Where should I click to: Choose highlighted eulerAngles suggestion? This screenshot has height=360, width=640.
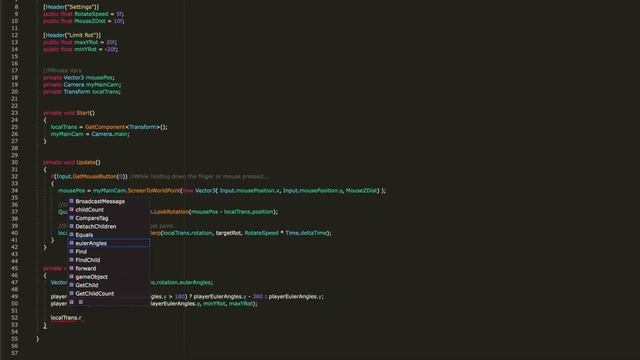click(x=109, y=243)
